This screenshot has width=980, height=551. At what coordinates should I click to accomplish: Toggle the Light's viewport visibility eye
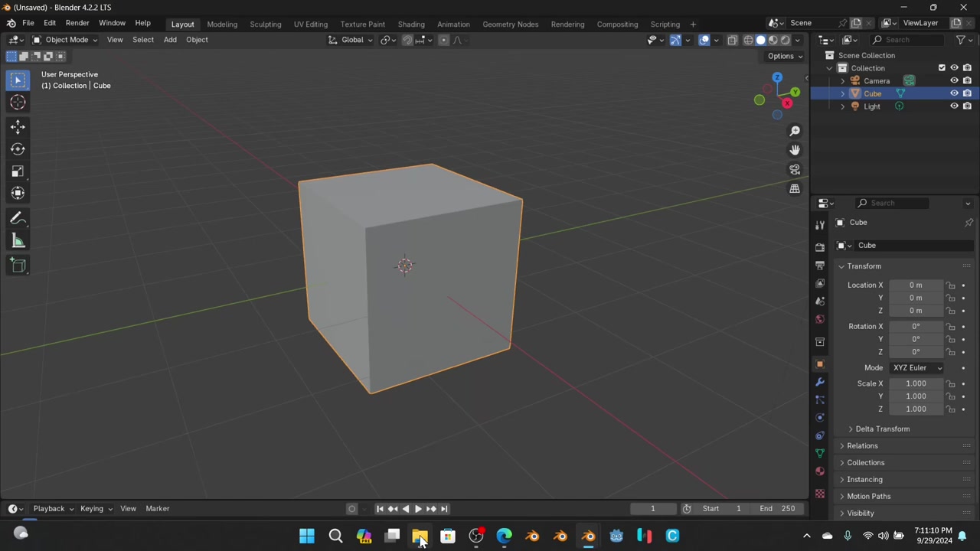pyautogui.click(x=954, y=106)
